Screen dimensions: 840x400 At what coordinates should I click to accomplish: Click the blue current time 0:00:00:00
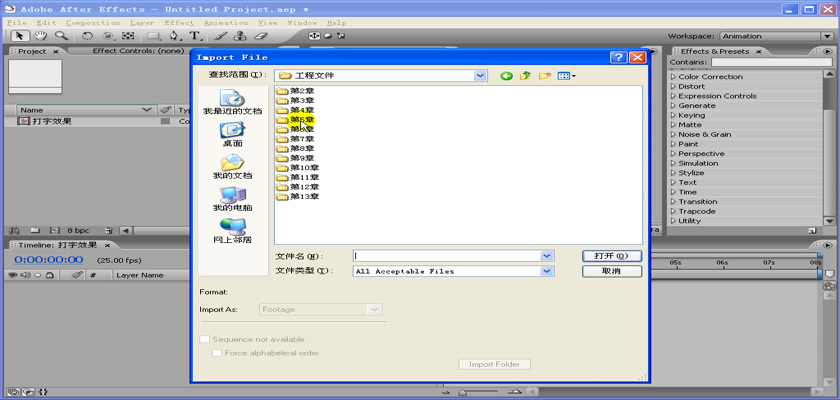coord(49,260)
